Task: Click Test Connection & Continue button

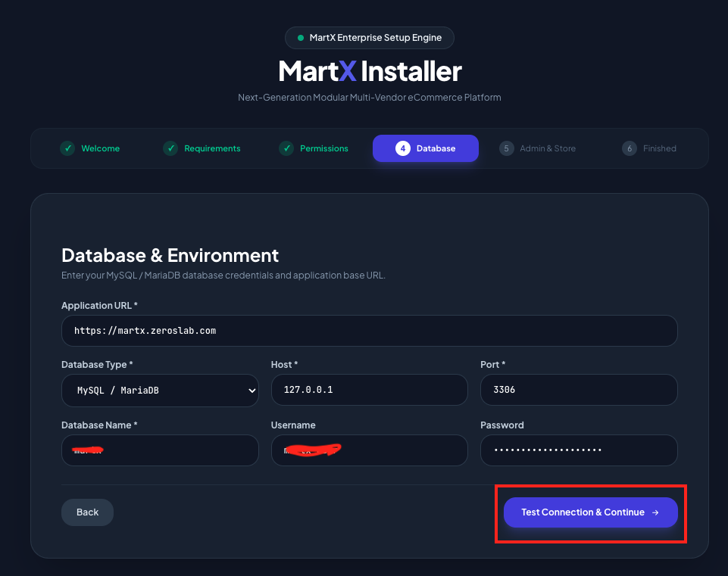Action: (x=591, y=512)
